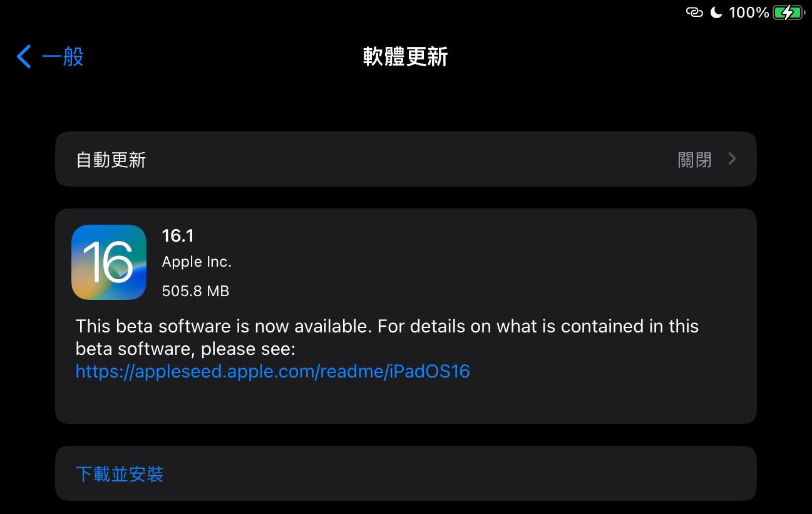Tap the 'please see:' description line
Screen dimensions: 812x514
click(185, 349)
